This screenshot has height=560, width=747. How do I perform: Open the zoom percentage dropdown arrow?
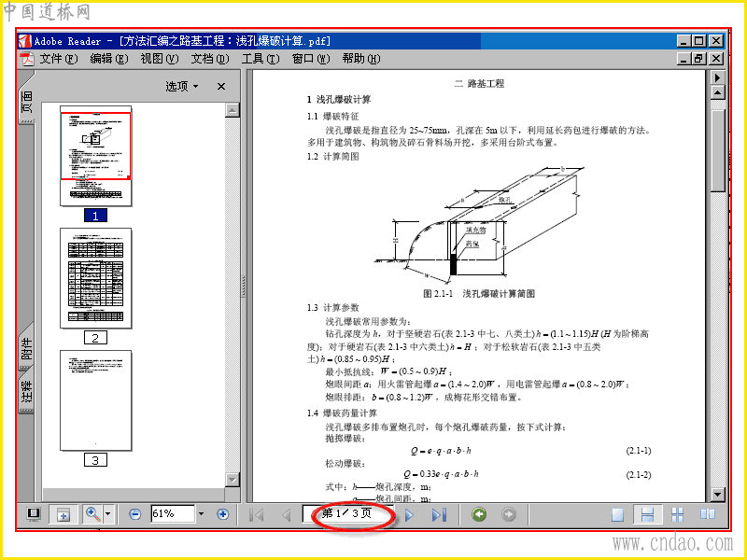tap(201, 514)
